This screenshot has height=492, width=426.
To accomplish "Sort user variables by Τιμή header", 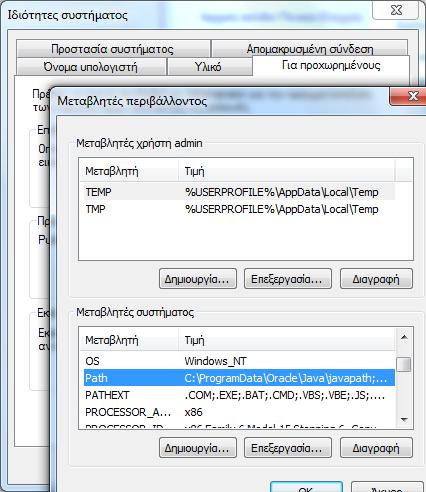I will tap(286, 171).
